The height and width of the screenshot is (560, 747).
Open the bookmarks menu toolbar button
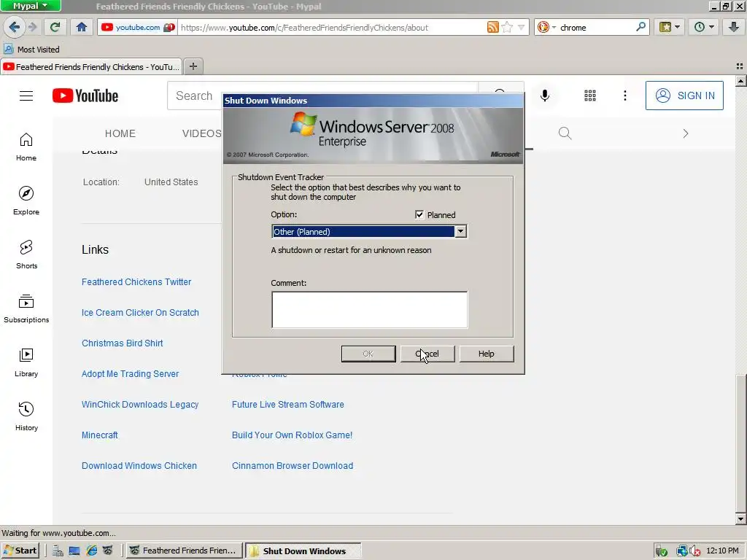(x=670, y=27)
